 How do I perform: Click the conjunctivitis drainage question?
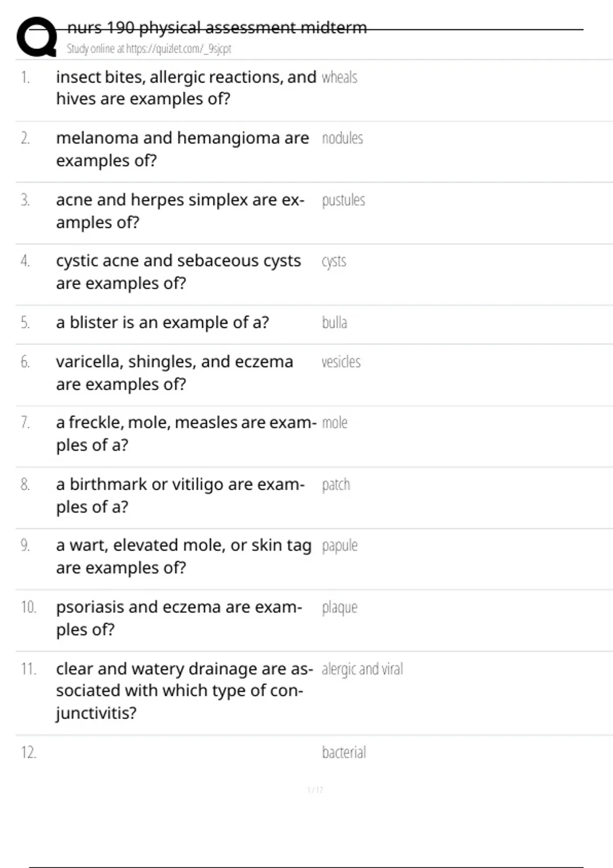[184, 690]
